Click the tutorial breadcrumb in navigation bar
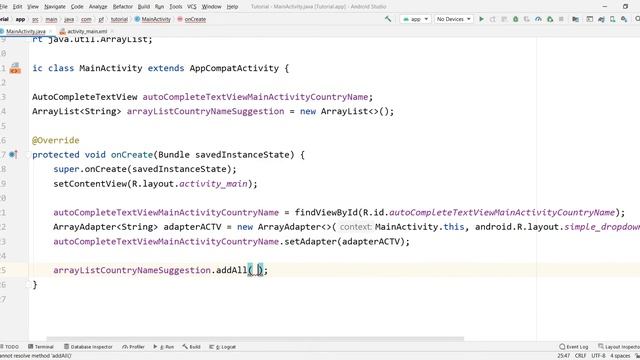640x360 pixels. [x=119, y=19]
